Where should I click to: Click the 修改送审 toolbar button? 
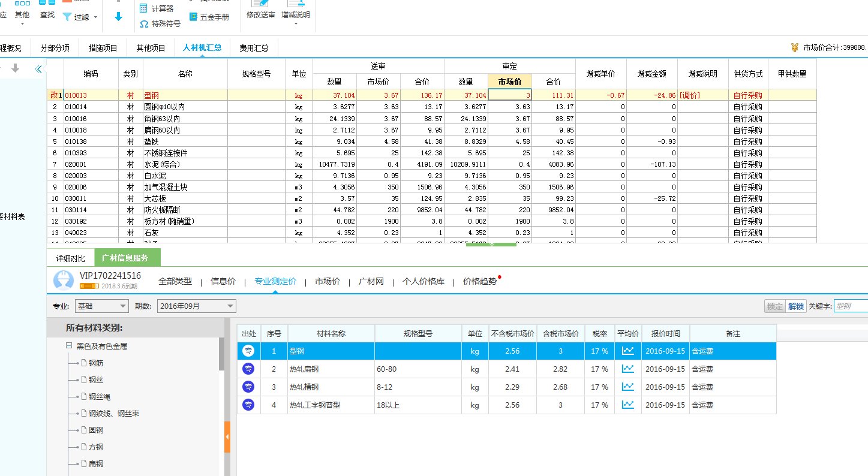tap(261, 10)
